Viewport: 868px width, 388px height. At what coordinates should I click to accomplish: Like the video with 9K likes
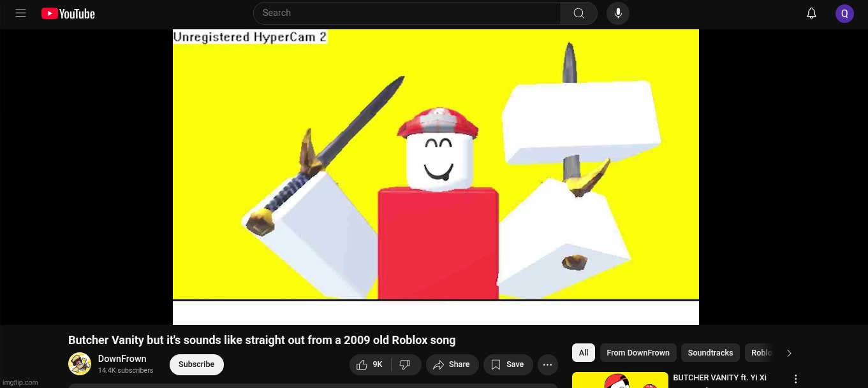coord(369,364)
